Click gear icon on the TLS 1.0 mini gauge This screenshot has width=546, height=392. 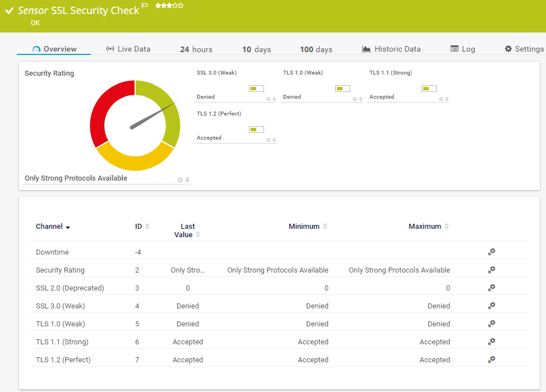tap(354, 99)
